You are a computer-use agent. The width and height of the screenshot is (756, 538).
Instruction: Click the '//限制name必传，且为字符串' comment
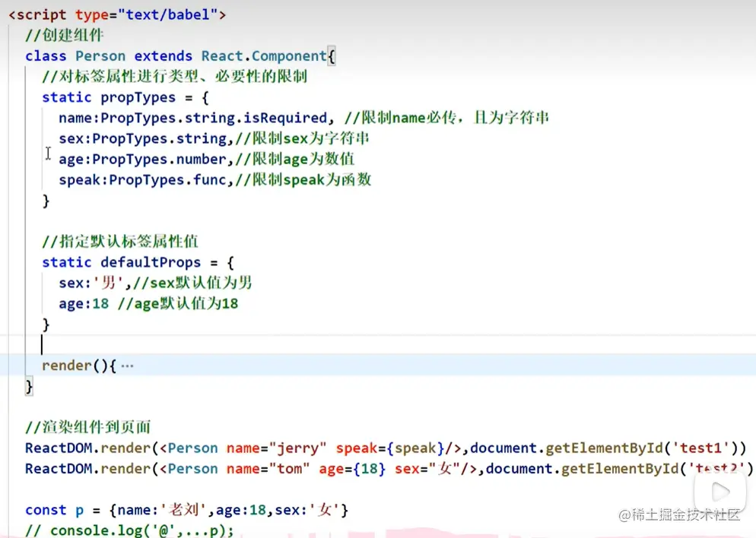coord(446,118)
